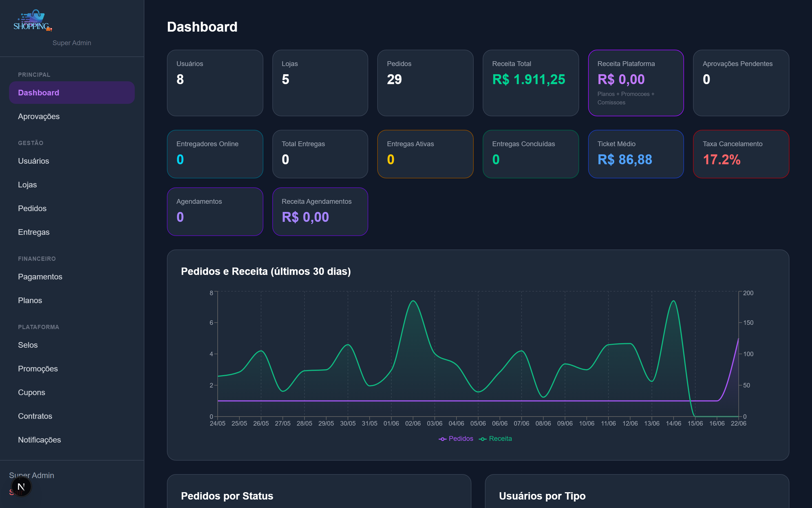The height and width of the screenshot is (508, 812).
Task: Open Contratos in the sidebar
Action: [72, 416]
